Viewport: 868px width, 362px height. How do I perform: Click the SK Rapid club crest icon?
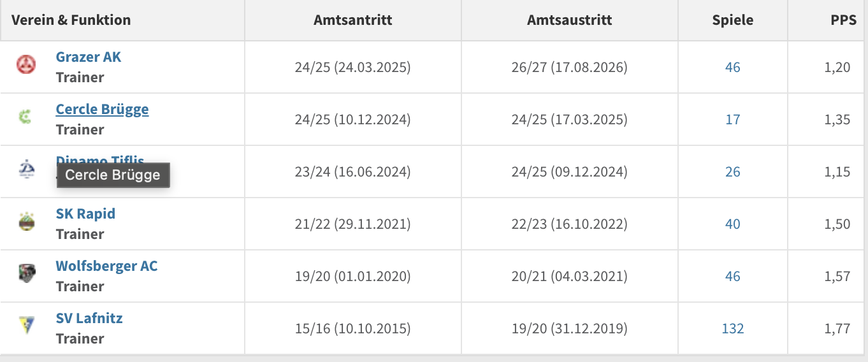coord(26,221)
